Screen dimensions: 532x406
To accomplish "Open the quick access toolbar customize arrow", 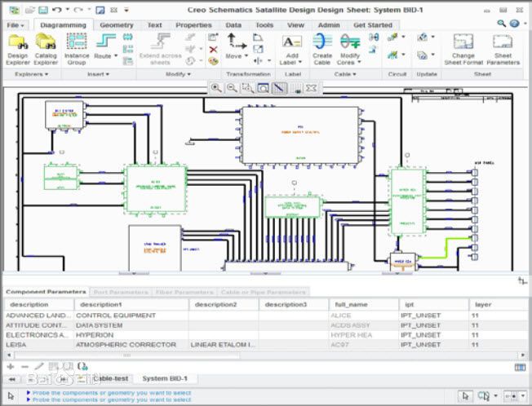I will coord(126,10).
